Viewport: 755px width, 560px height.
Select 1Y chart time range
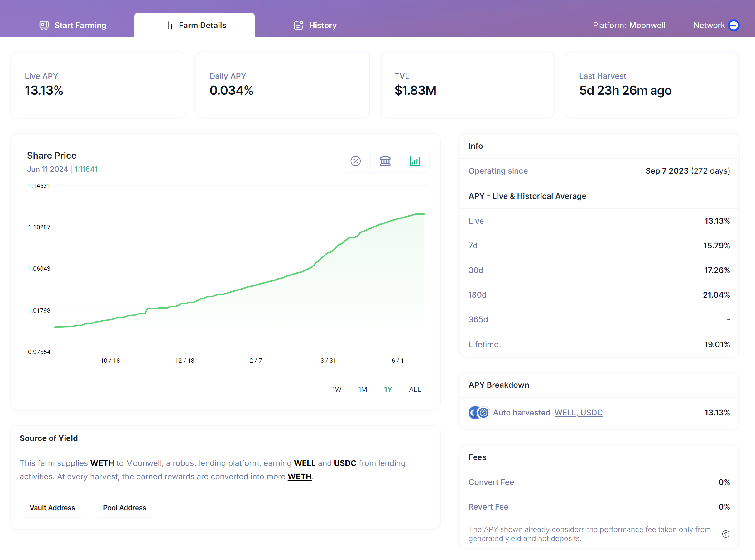point(388,389)
